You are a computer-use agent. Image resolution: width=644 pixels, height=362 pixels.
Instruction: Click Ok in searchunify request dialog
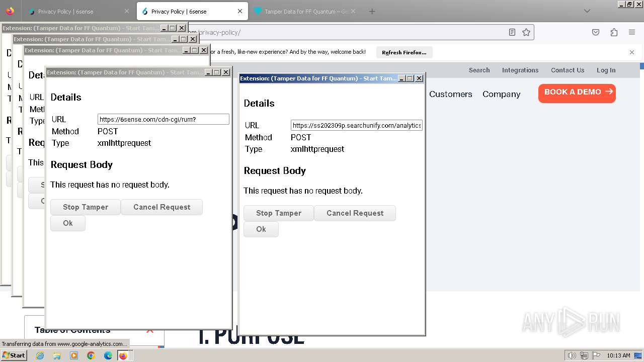(x=261, y=229)
